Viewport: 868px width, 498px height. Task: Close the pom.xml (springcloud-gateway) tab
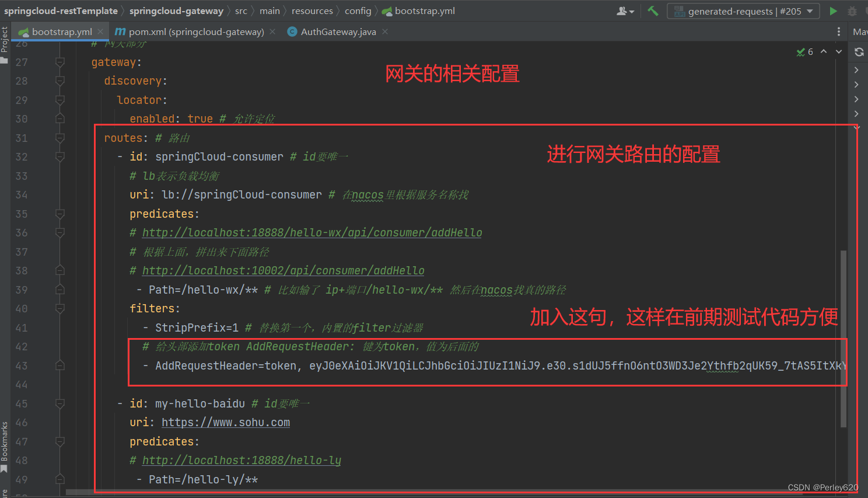point(272,32)
